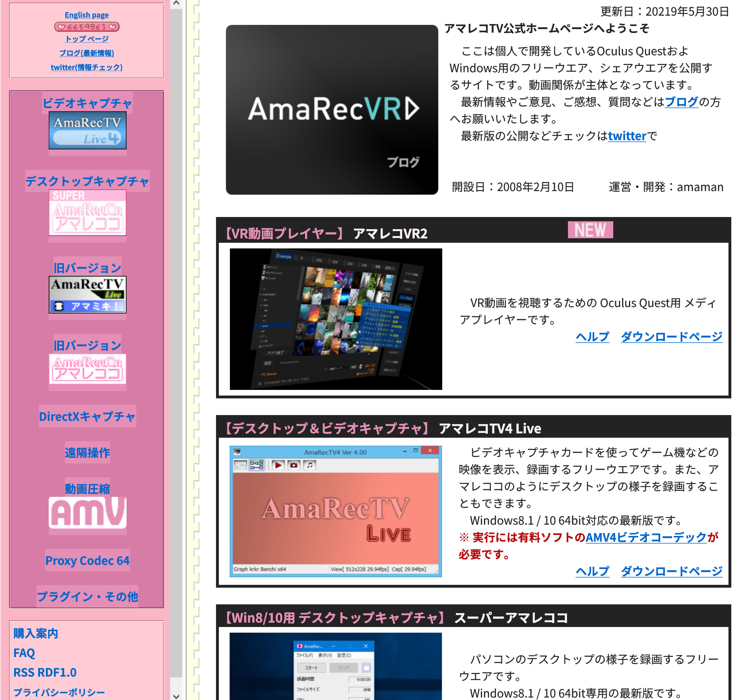The image size is (733, 700).
Task: Open the AmaRecVR2 screenshot thumbnail
Action: pyautogui.click(x=336, y=319)
